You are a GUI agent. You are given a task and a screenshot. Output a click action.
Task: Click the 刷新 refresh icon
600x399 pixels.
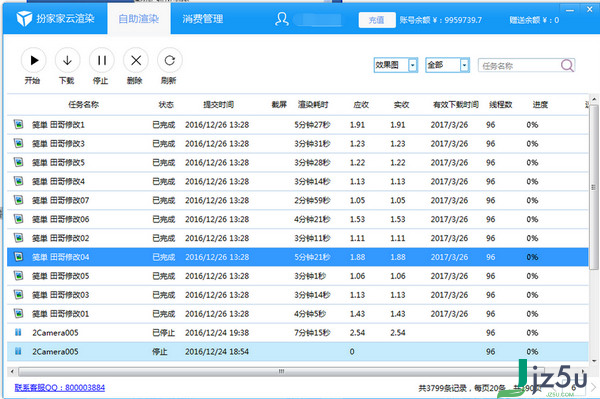click(x=170, y=60)
